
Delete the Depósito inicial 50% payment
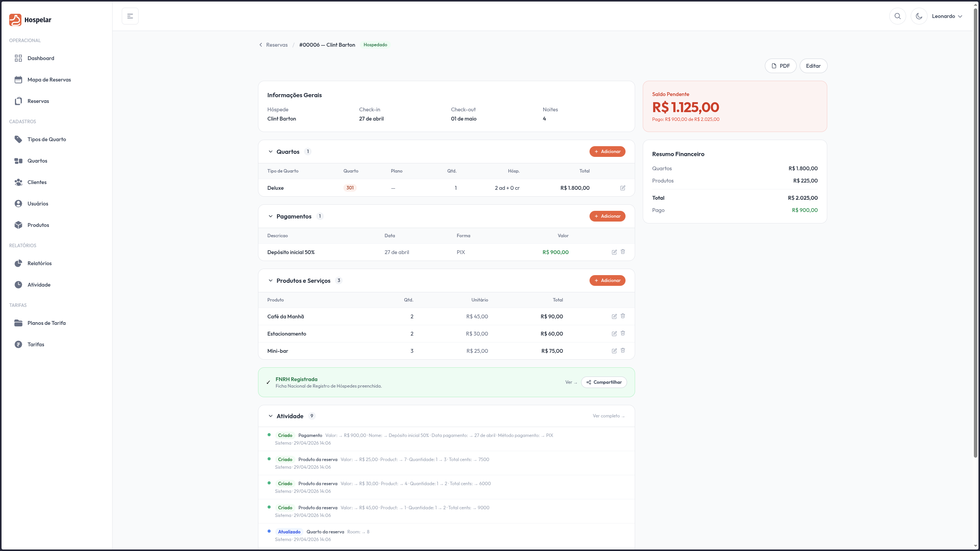click(623, 252)
